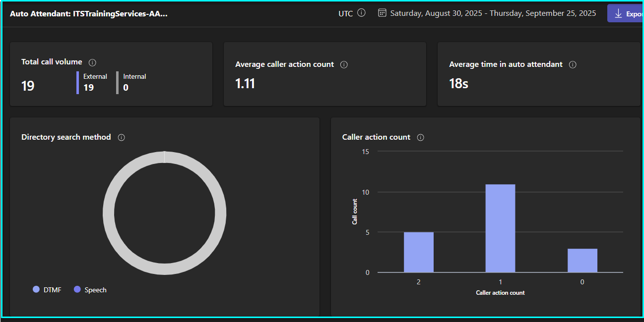Click the bar for caller action count 2
Viewport: 644px width, 322px height.
418,252
